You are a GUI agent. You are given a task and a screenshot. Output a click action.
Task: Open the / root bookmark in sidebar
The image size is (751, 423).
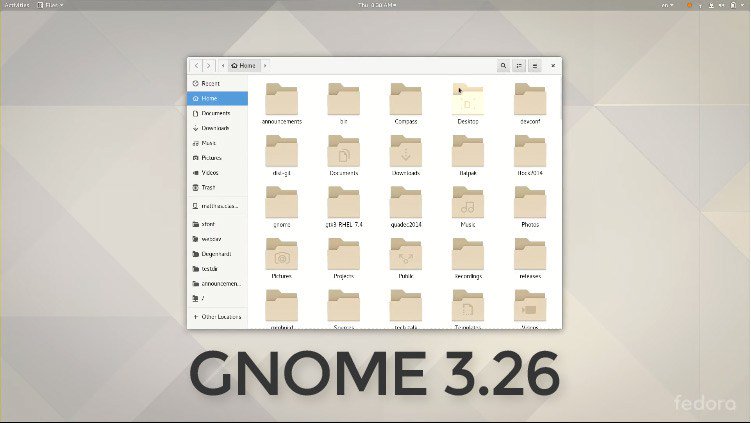[x=217, y=298]
